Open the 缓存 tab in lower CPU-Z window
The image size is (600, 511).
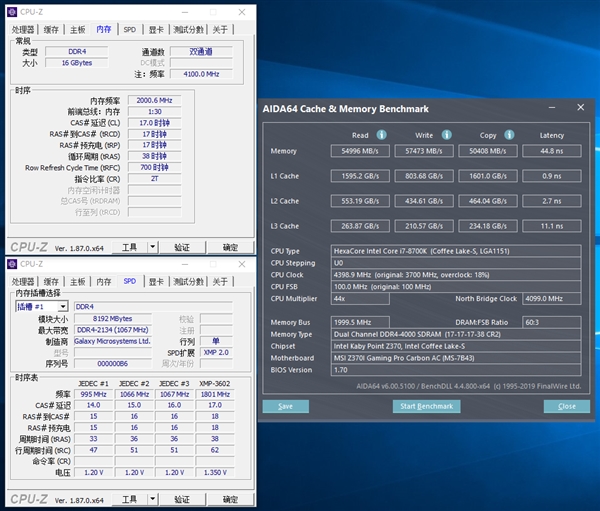point(51,282)
